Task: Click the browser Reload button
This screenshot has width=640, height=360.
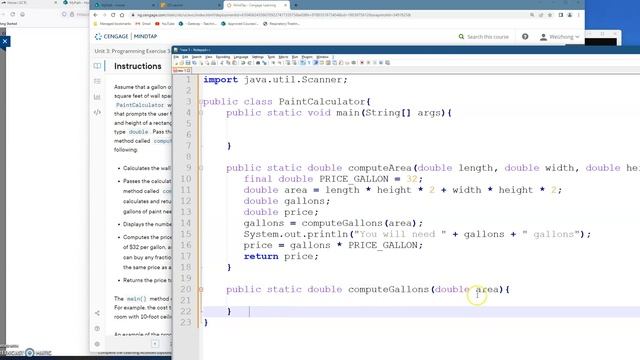Action: pyautogui.click(x=113, y=15)
